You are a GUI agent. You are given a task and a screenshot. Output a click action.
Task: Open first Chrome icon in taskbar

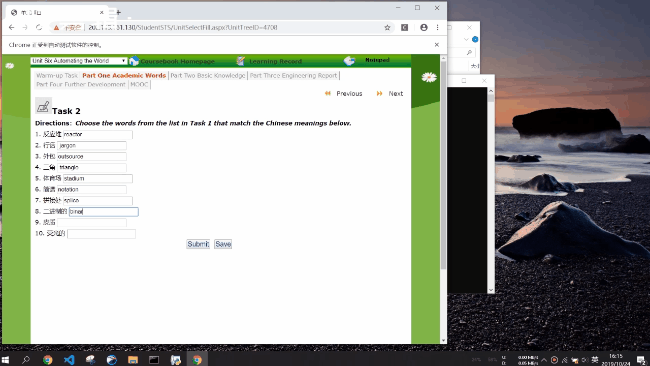click(48, 359)
